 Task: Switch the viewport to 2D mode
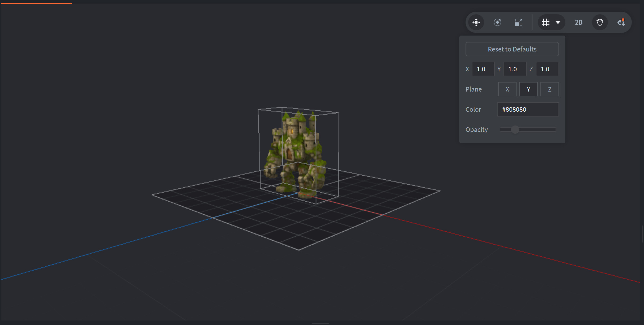click(x=579, y=22)
